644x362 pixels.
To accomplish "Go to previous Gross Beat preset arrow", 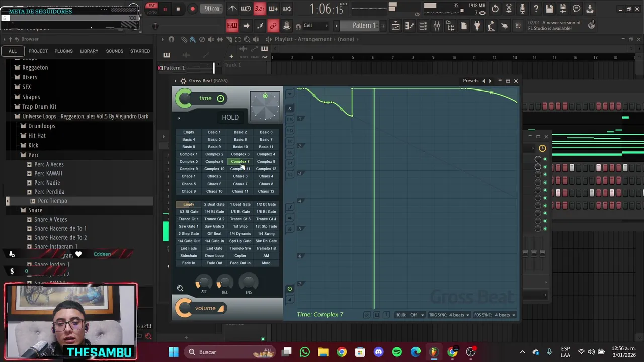I will (484, 81).
